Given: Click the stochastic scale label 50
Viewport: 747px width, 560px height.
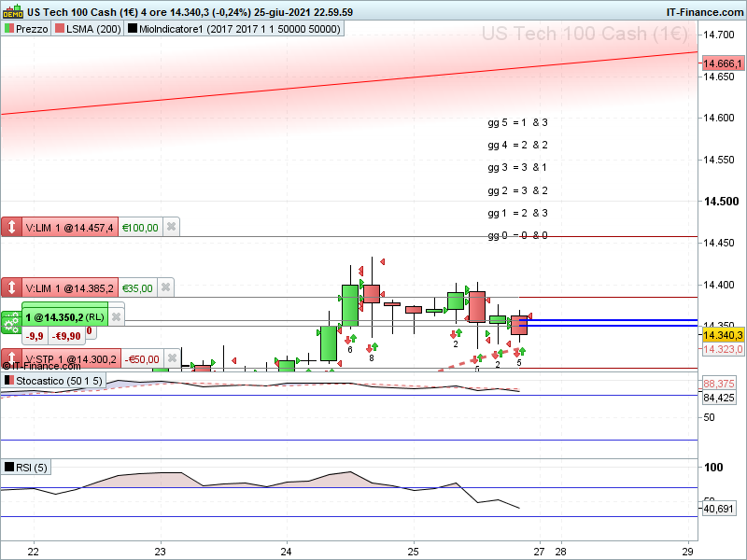Looking at the screenshot, I should click(709, 417).
